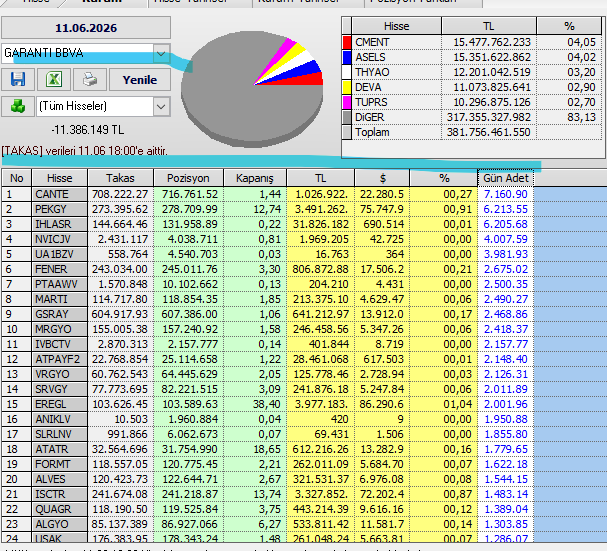Select the GSRAY stock cell

[x=60, y=314]
